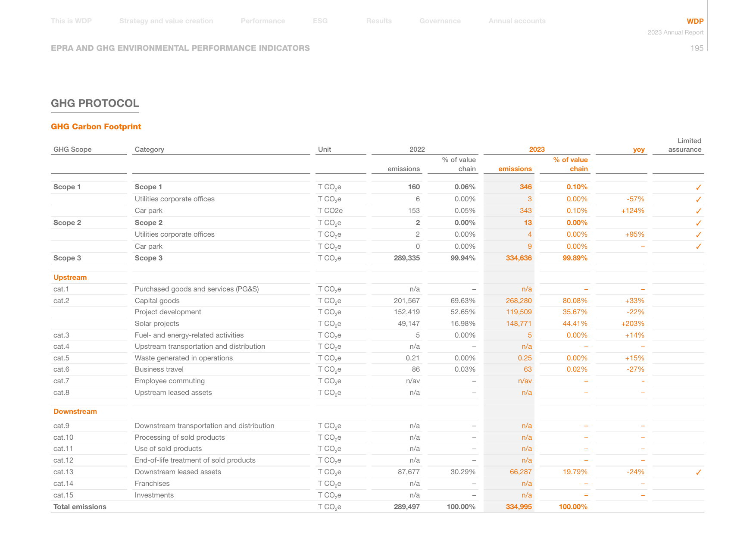
Task: Select the Scope 3 value 334,636
Action: pos(519,258)
